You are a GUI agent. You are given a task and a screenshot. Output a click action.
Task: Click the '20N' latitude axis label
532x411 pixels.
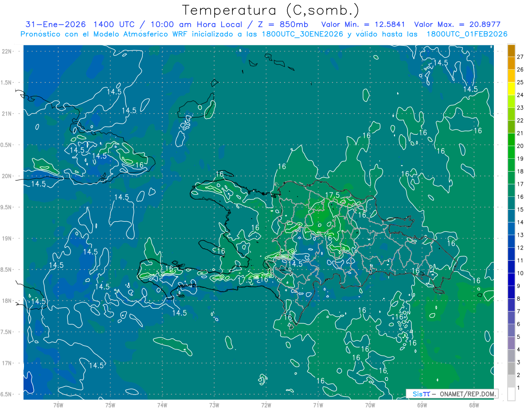pyautogui.click(x=7, y=176)
